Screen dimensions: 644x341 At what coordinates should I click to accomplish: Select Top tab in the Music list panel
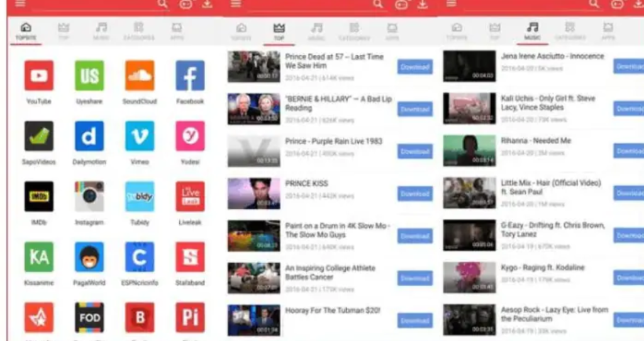494,31
